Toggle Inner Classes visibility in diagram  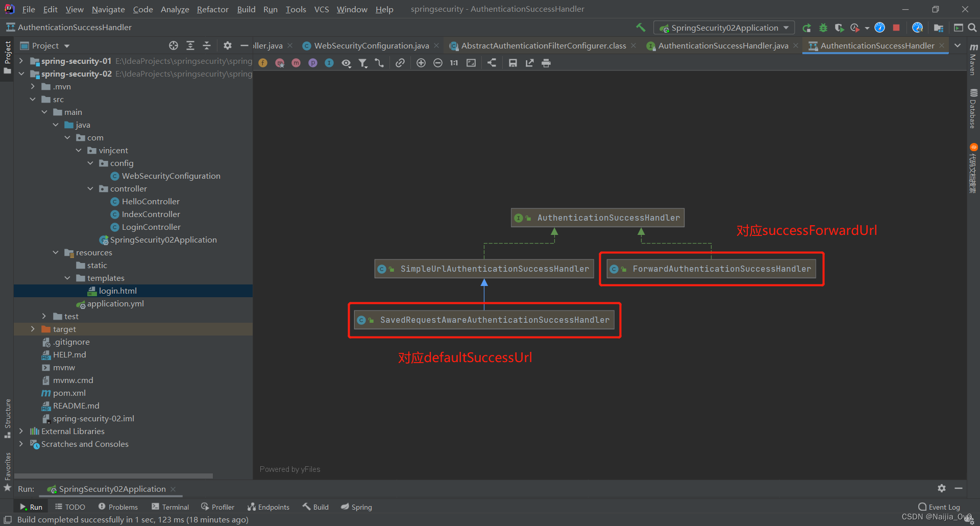click(329, 63)
